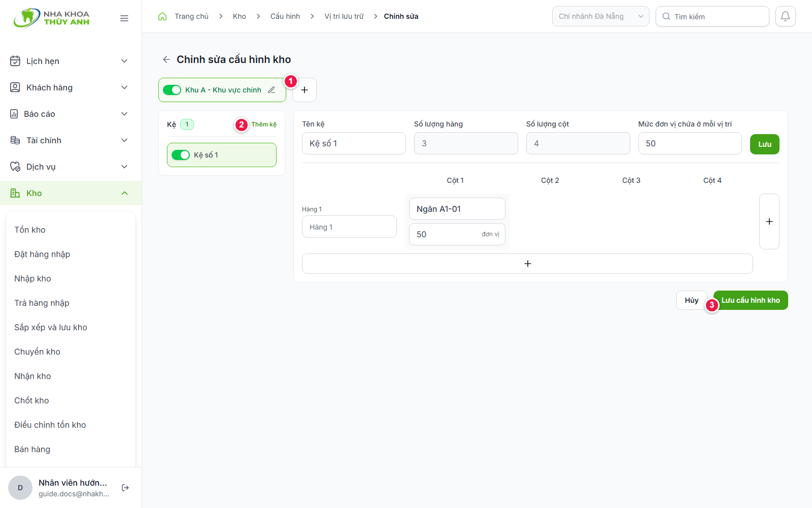This screenshot has width=812, height=508.
Task: Expand the Tài chính menu chevron
Action: coord(124,140)
